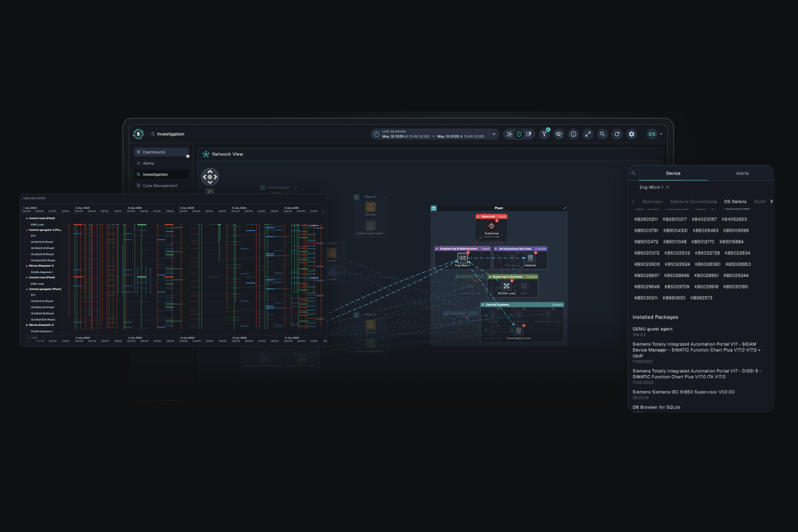Open Case Management in the sidebar
Image resolution: width=798 pixels, height=532 pixels.
(x=161, y=185)
